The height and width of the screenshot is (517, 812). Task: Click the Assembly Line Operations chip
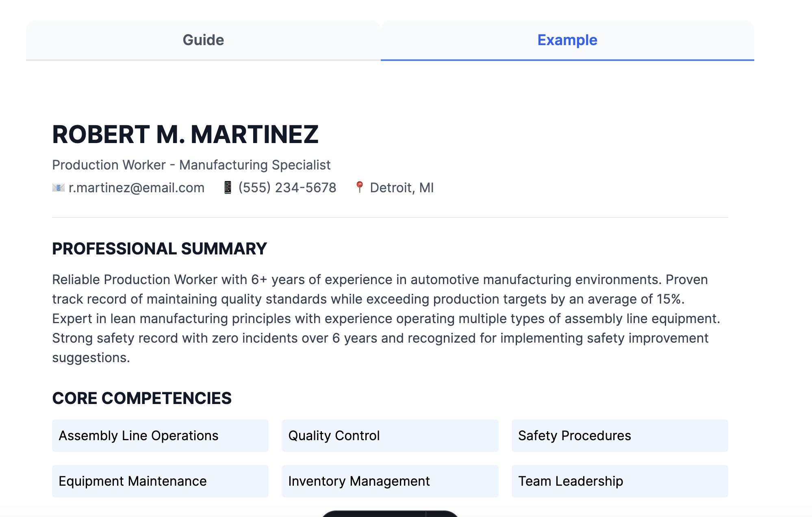[x=160, y=436]
